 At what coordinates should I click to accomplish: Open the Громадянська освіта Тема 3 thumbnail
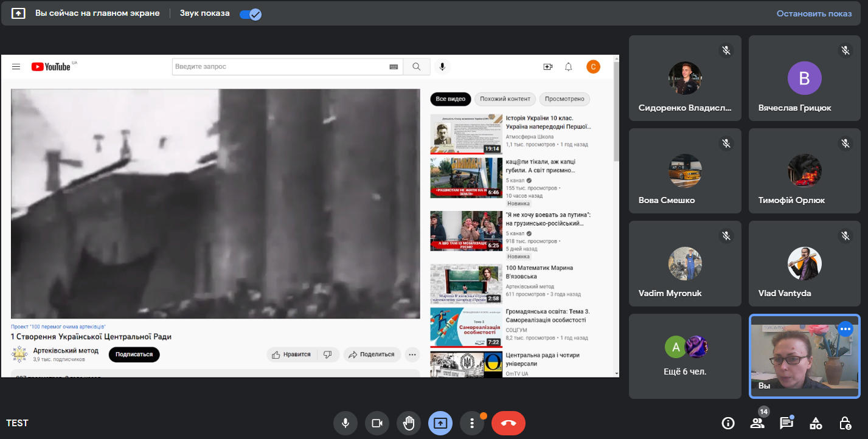pos(466,327)
